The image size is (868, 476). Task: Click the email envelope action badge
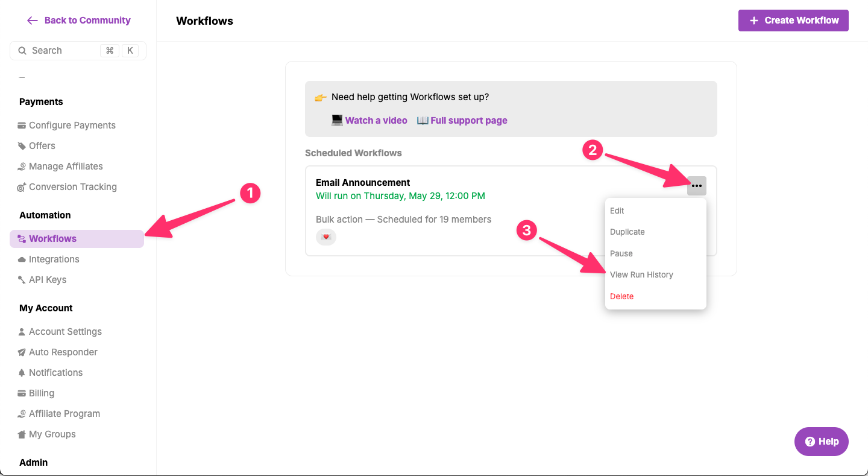tap(326, 237)
